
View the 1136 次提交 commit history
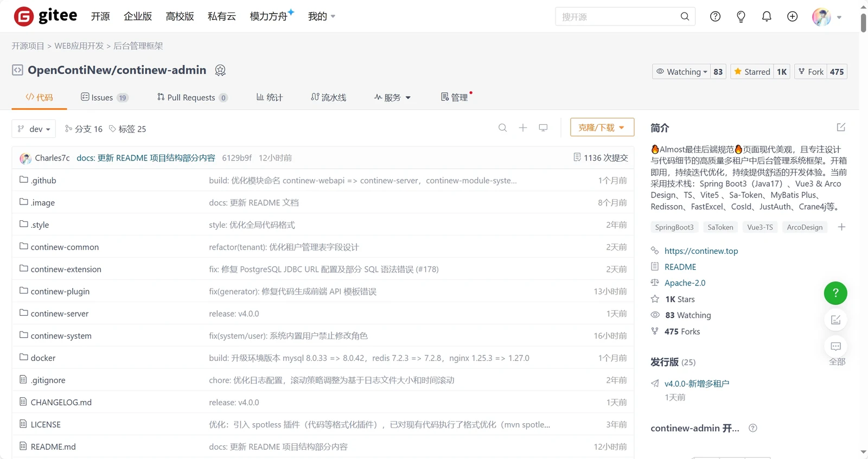tap(601, 158)
